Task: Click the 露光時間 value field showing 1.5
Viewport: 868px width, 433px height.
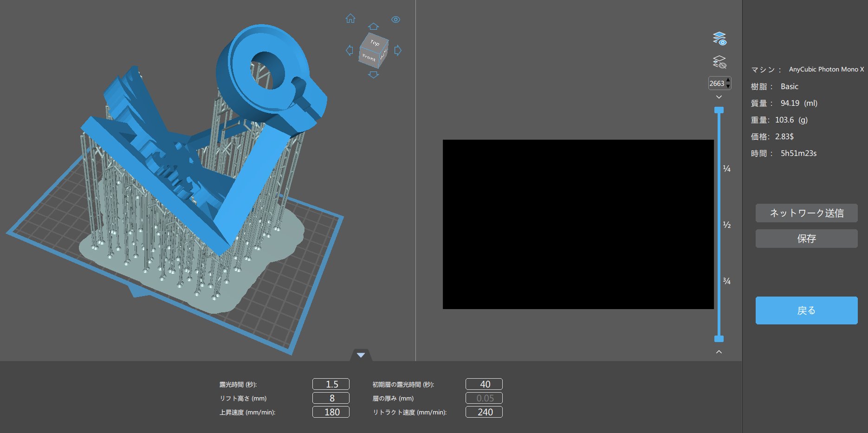Action: click(331, 384)
